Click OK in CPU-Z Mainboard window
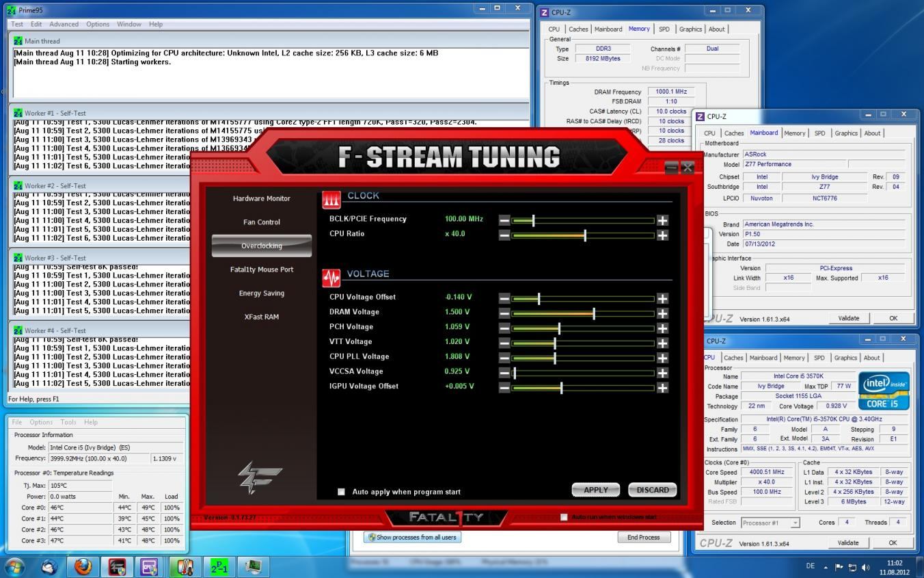Screen dimensions: 924x578 click(893, 318)
